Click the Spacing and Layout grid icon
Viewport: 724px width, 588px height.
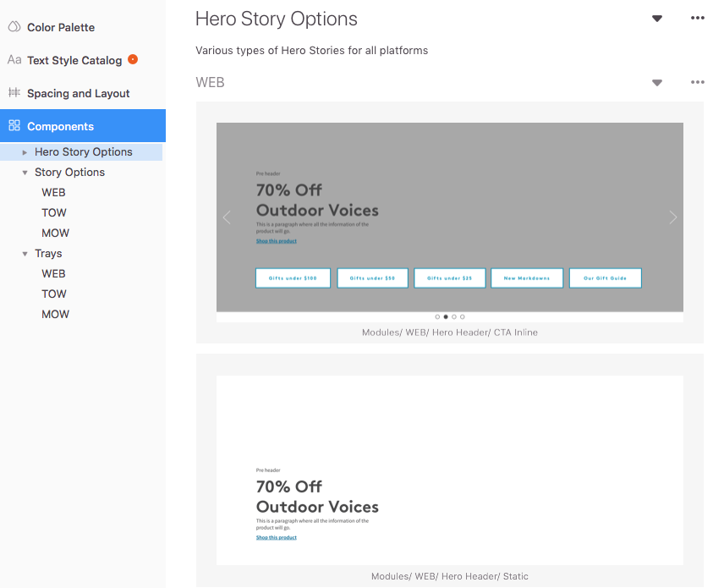[14, 93]
